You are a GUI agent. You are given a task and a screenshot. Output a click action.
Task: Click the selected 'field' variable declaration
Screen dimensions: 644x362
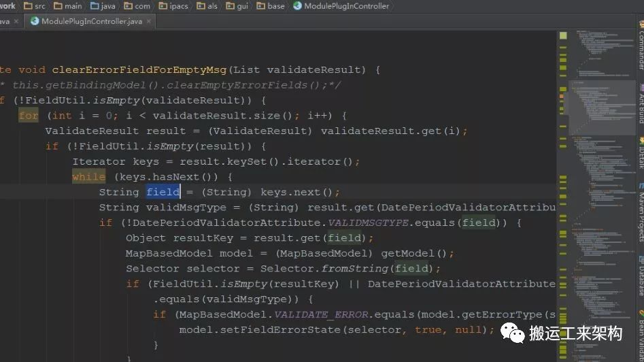pos(163,192)
